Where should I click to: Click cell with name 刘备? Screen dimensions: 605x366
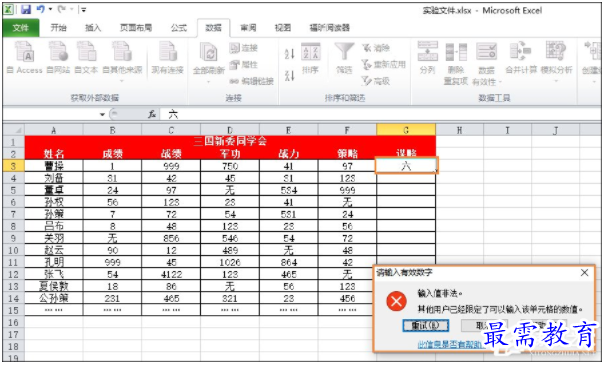[54, 178]
